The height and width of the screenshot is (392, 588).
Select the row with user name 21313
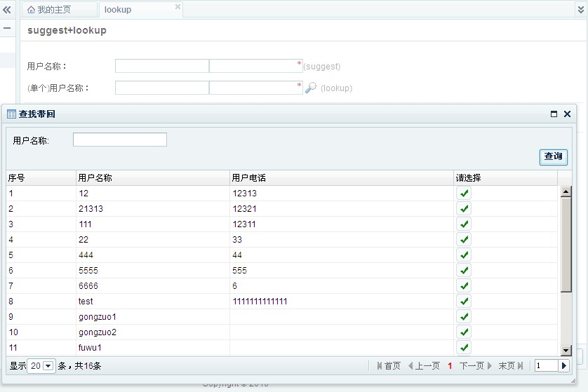point(464,209)
